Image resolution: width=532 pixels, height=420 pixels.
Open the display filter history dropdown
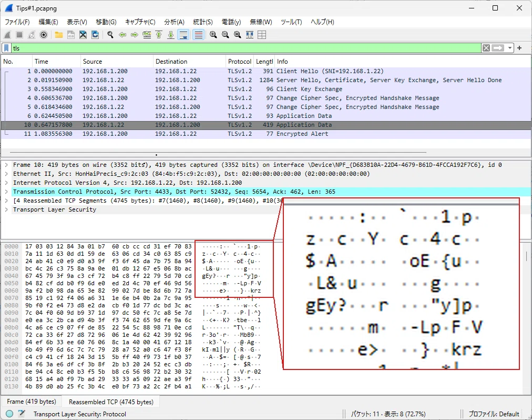(509, 48)
